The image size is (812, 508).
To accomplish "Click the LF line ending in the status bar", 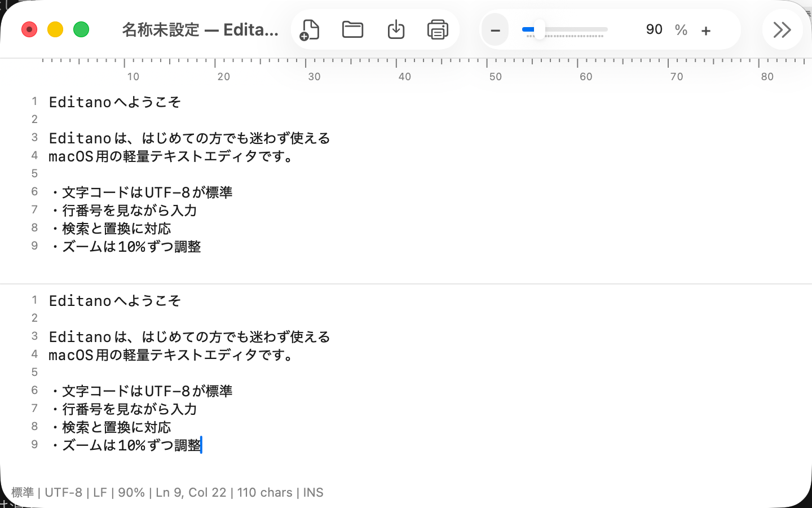I will (100, 492).
